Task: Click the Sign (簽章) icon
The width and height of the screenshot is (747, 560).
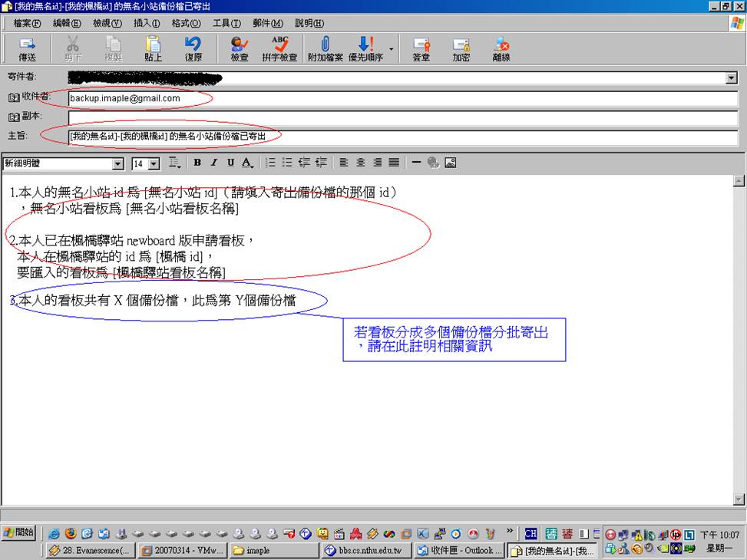Action: (x=421, y=49)
